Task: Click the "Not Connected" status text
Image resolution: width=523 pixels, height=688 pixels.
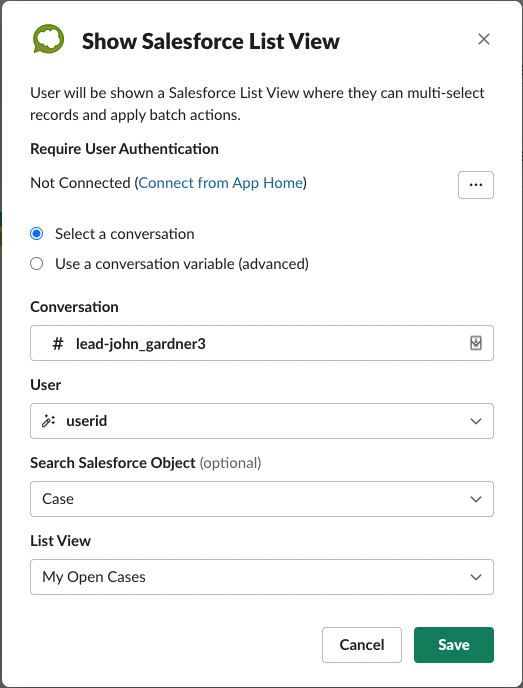Action: [80, 183]
